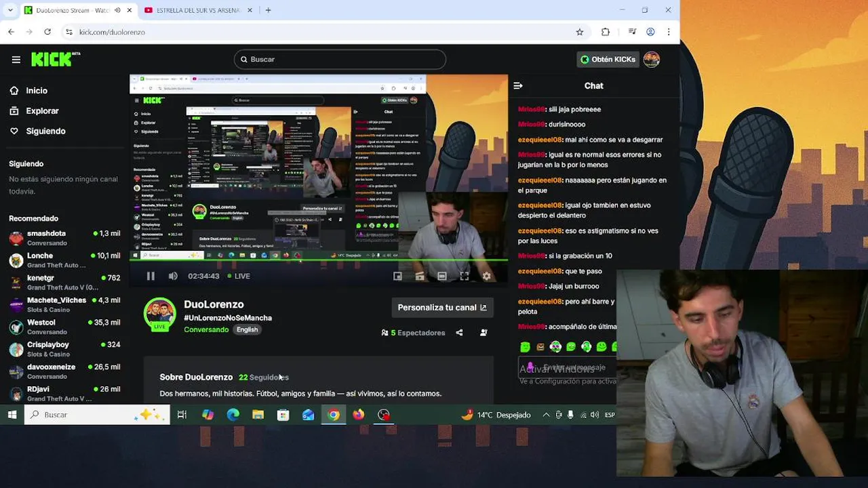Image resolution: width=868 pixels, height=488 pixels.
Task: Show hidden system tray icons
Action: point(546,415)
